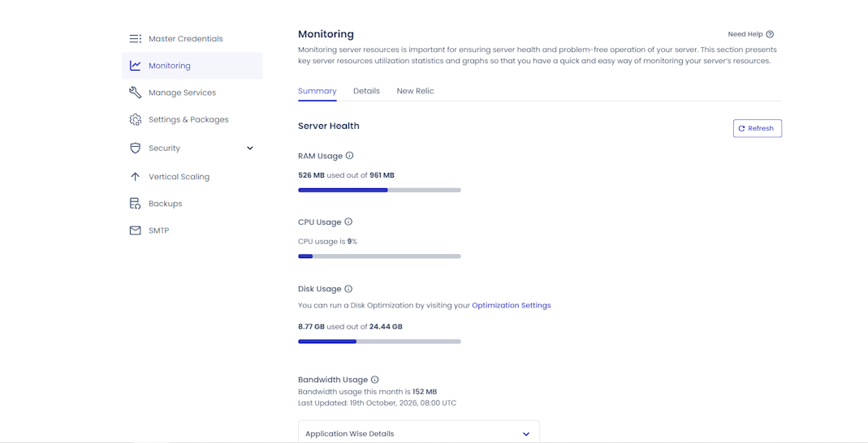The height and width of the screenshot is (443, 868).
Task: Click the Manage Services wrench icon
Action: [x=135, y=92]
